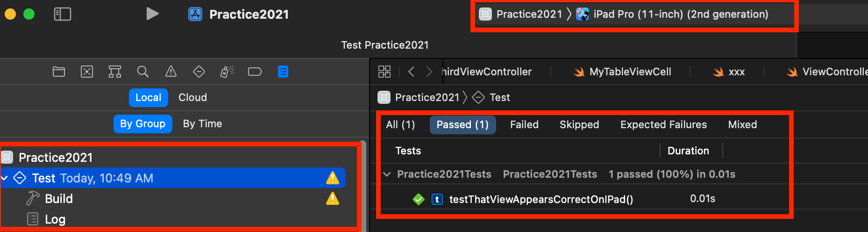Switch to the Failed filter tab
Screen dimensions: 868x232
(524, 124)
